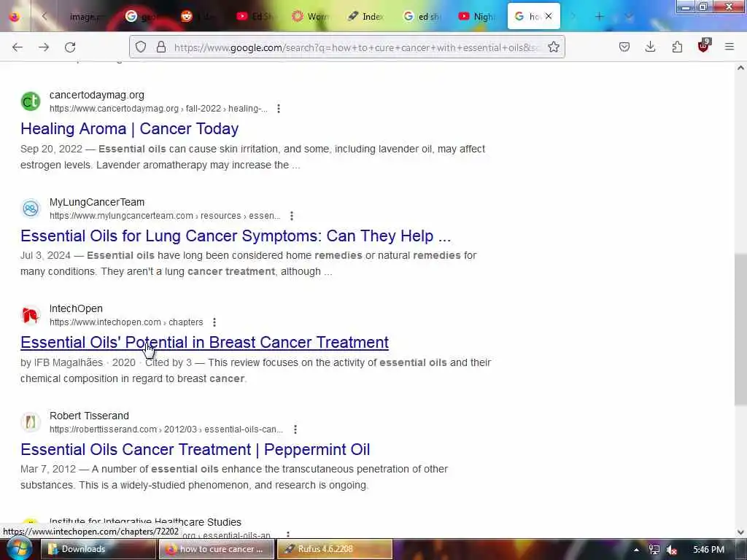Viewport: 747px width, 560px height.
Task: Switch to the 'Nigh' YouTube tab
Action: (477, 17)
